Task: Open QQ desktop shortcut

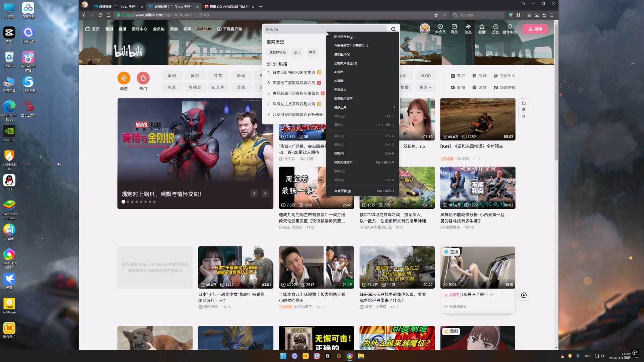Action: click(x=9, y=183)
